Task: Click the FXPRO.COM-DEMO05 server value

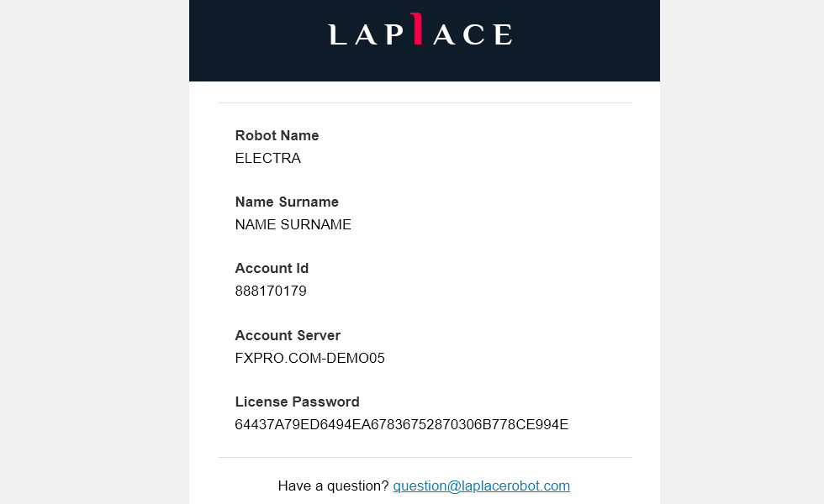Action: 310,358
